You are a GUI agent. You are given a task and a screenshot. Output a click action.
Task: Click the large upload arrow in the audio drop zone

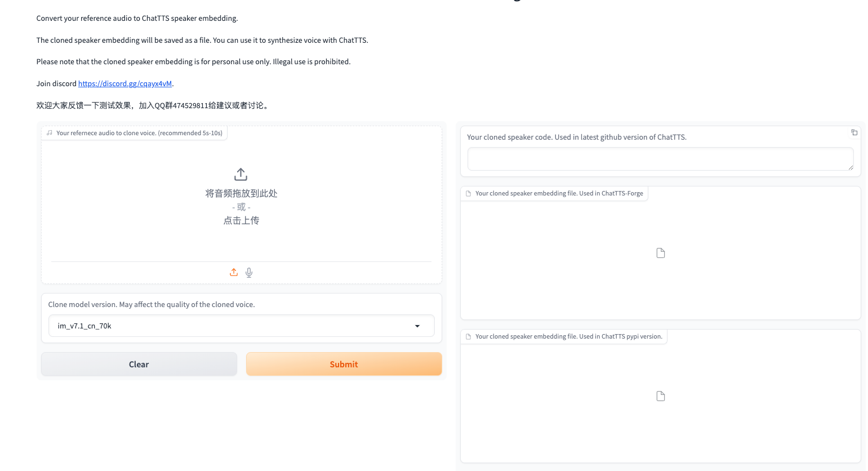coord(241,174)
